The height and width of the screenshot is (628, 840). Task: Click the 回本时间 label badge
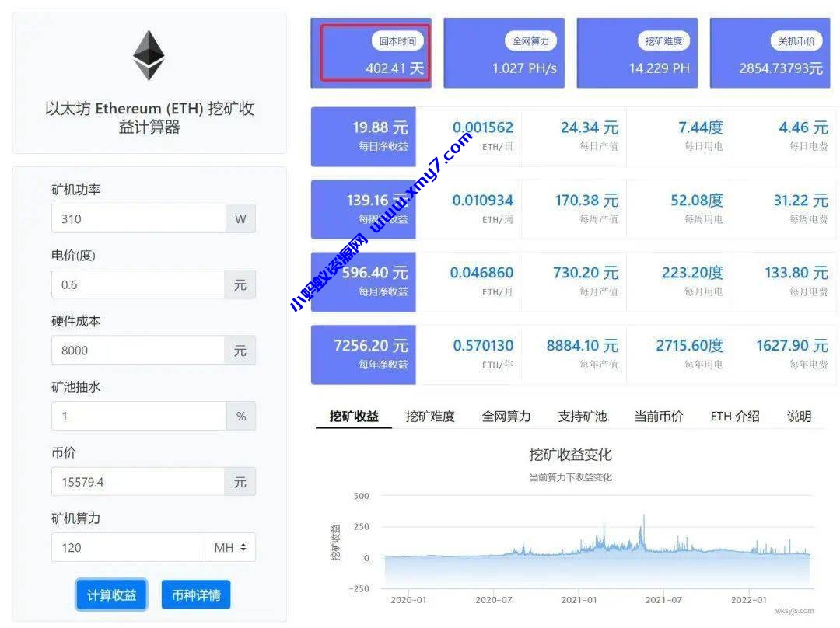coord(397,40)
